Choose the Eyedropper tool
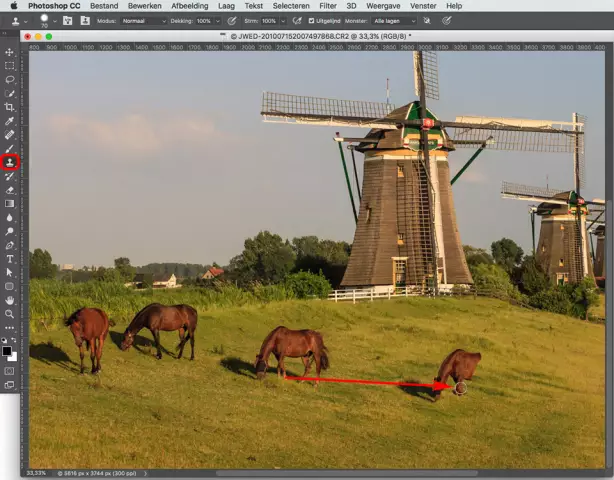Image resolution: width=614 pixels, height=480 pixels. pos(10,121)
